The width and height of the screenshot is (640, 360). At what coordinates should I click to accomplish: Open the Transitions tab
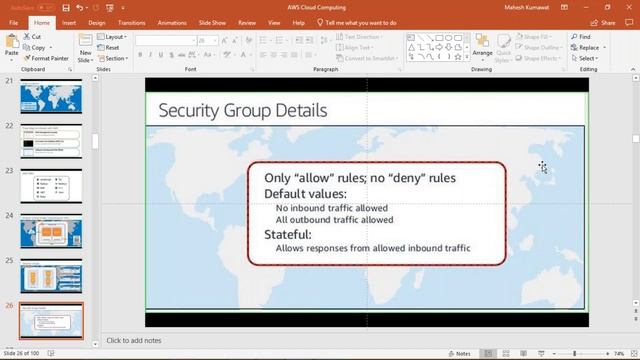[131, 23]
